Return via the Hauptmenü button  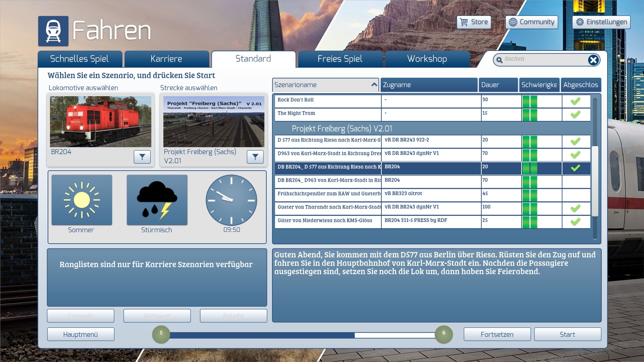[x=80, y=335]
